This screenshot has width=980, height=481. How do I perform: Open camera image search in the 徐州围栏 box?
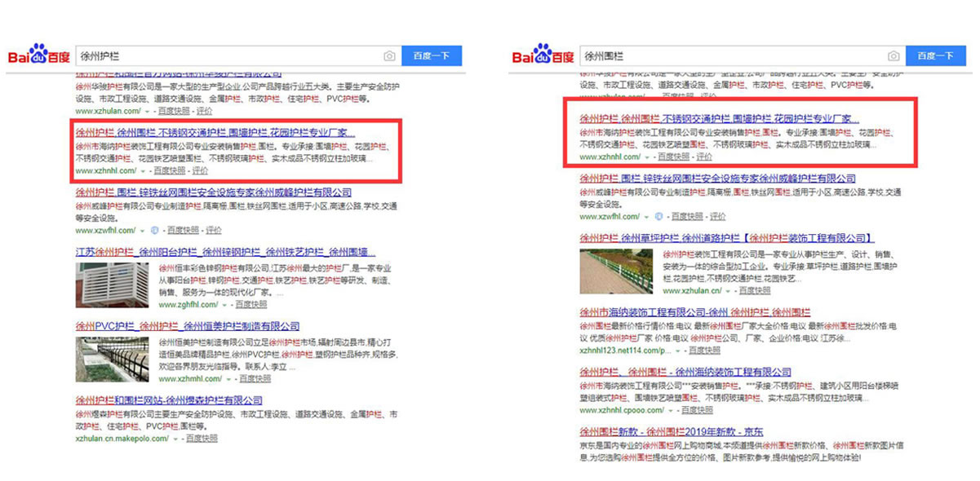pyautogui.click(x=894, y=56)
